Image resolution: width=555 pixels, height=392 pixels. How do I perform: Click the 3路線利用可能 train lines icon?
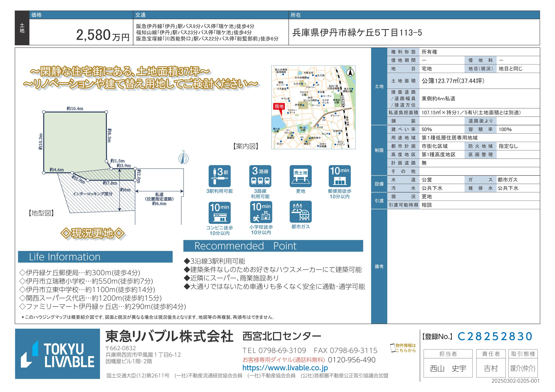tap(260, 176)
